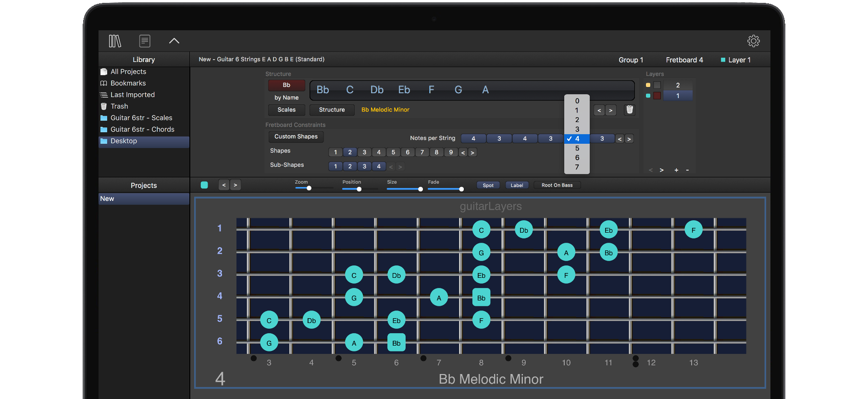The image size is (868, 399).
Task: Open the library books icon
Action: point(115,41)
